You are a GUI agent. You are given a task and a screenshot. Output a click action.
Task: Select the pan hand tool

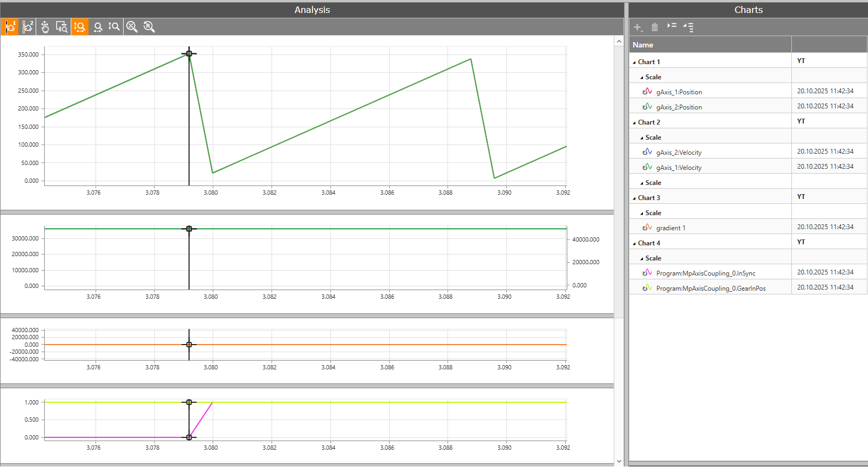click(45, 26)
